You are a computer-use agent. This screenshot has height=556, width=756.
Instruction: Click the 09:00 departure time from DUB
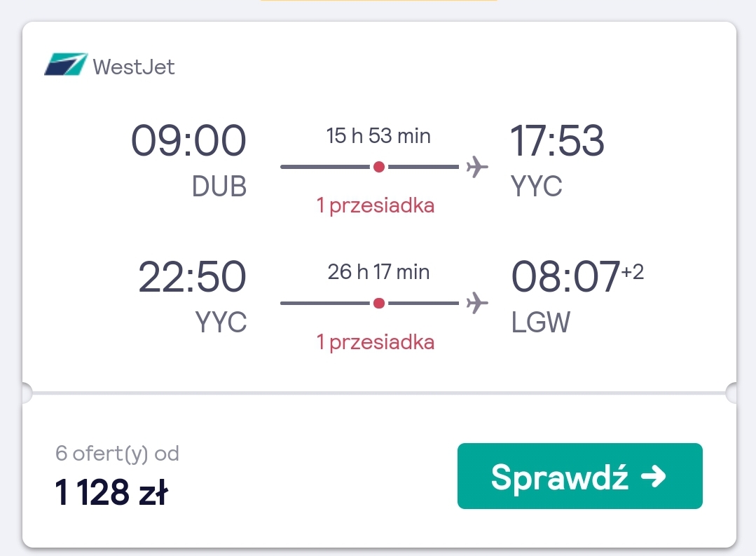click(x=188, y=140)
